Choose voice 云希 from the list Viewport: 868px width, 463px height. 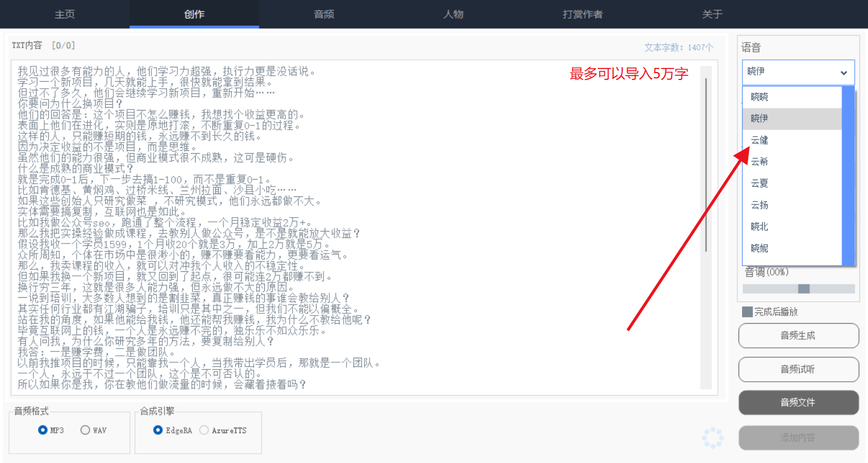(792, 162)
